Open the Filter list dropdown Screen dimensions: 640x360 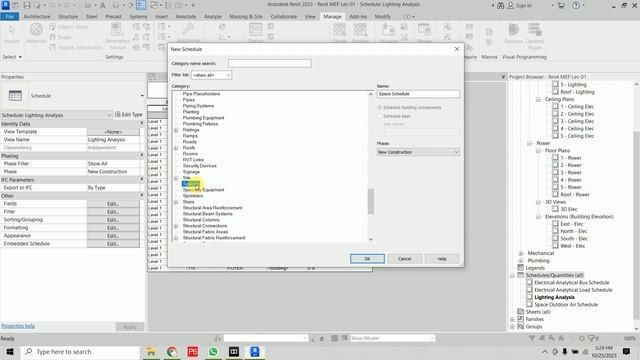point(211,75)
